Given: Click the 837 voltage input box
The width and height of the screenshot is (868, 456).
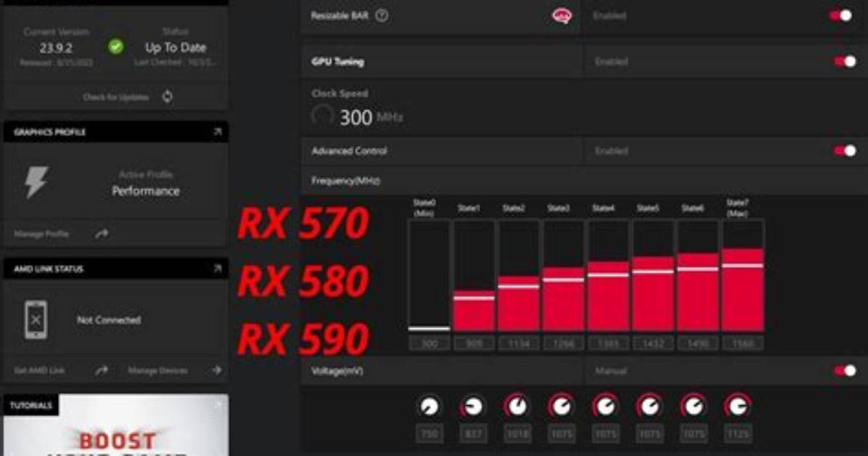Looking at the screenshot, I should coord(472,433).
